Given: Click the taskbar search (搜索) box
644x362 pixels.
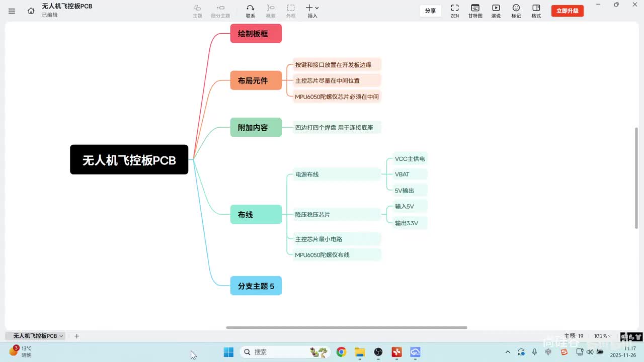Looking at the screenshot, I should [x=285, y=352].
